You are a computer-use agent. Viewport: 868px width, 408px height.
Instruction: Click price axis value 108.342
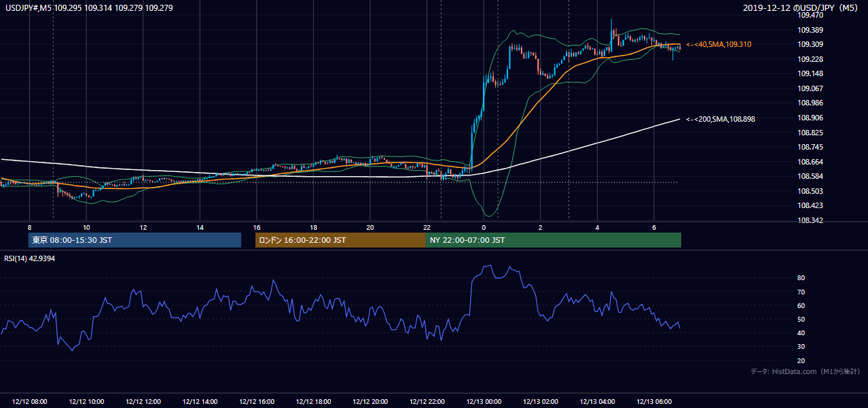coord(810,220)
